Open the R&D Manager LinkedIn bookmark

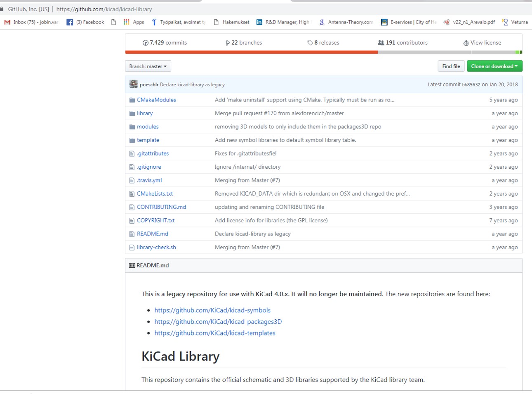point(283,22)
